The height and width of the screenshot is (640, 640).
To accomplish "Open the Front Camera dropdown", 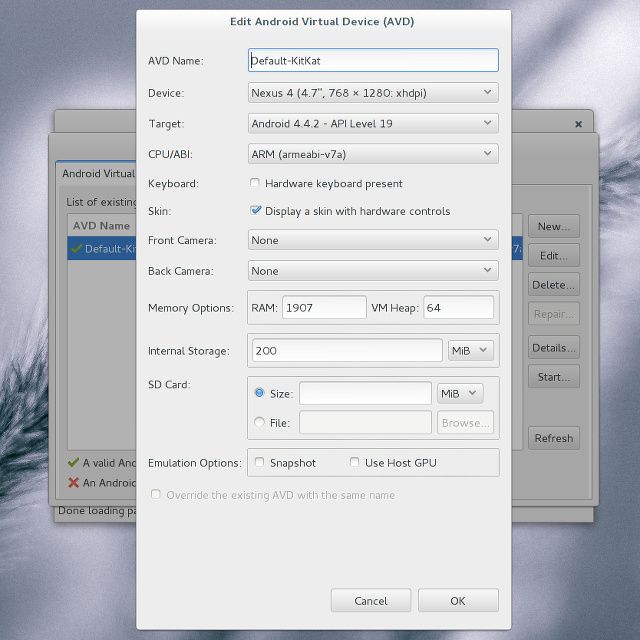I will [x=373, y=240].
